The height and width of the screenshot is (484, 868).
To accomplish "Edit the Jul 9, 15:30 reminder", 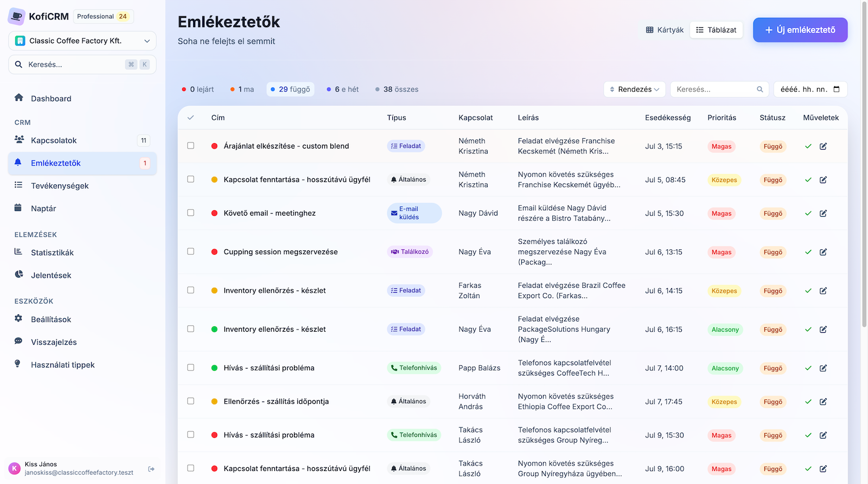I will pyautogui.click(x=823, y=435).
